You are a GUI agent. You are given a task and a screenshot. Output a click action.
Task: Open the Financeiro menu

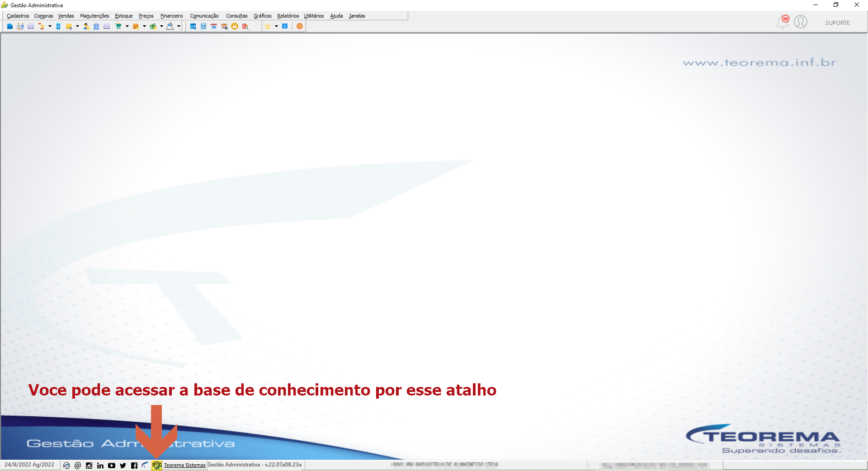pyautogui.click(x=172, y=16)
